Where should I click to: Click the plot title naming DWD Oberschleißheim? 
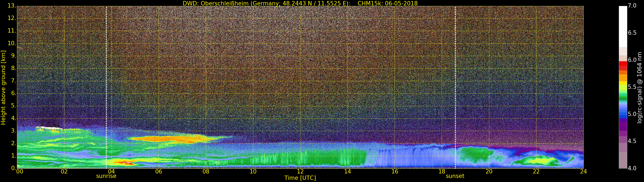(300, 3)
